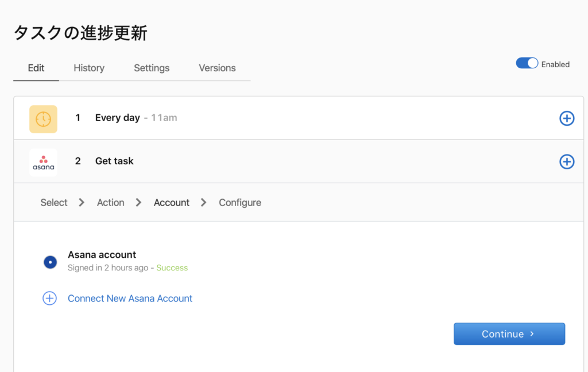Jump to the Action breadcrumb step
Image resolution: width=588 pixels, height=372 pixels.
(x=110, y=203)
